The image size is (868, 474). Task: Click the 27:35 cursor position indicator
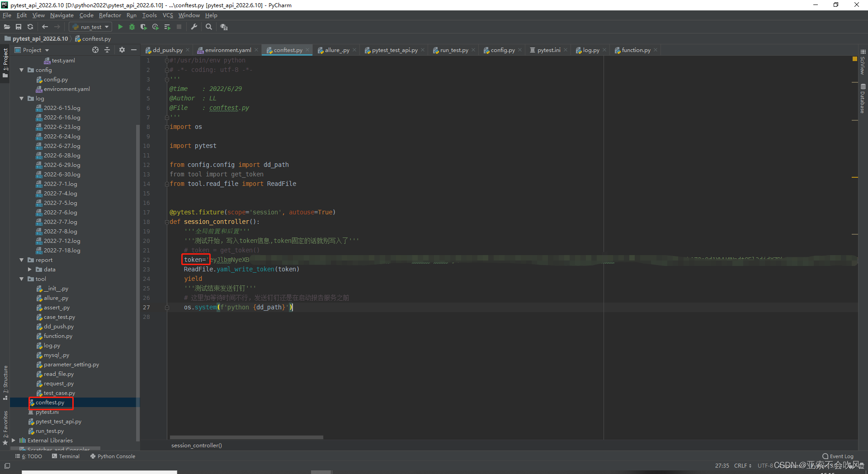[x=722, y=466]
